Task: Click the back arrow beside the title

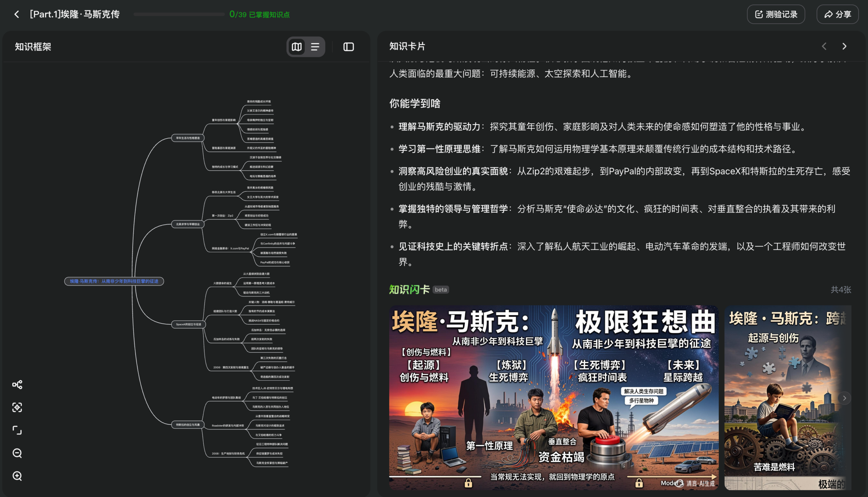Action: pyautogui.click(x=16, y=14)
